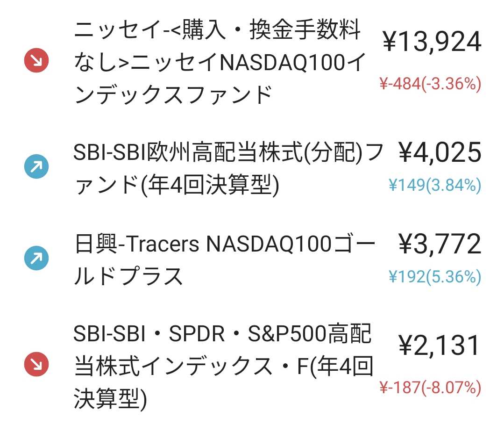
Task: Select the ¥192 gain amount
Action: pos(406,277)
